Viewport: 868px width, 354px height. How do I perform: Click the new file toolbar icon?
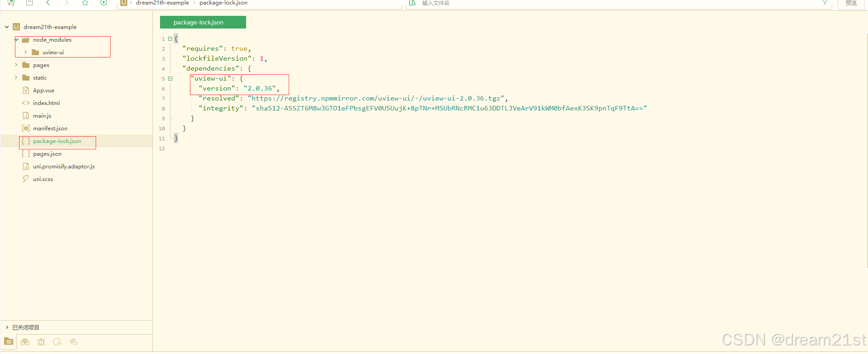pyautogui.click(x=11, y=3)
